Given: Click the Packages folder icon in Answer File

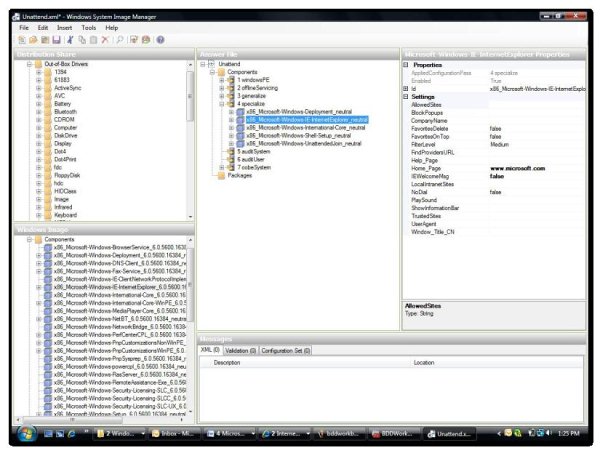Looking at the screenshot, I should tap(221, 176).
